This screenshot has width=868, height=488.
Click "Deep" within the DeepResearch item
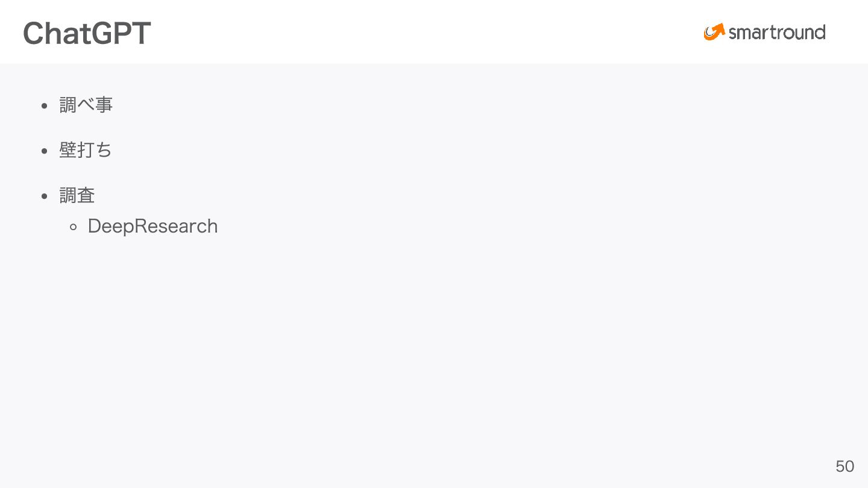[110, 227]
